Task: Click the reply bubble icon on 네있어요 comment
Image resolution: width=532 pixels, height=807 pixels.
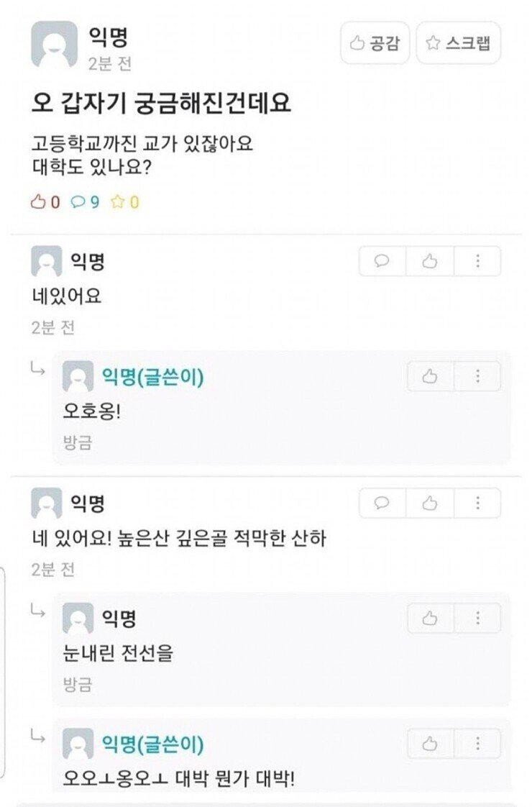Action: (382, 261)
